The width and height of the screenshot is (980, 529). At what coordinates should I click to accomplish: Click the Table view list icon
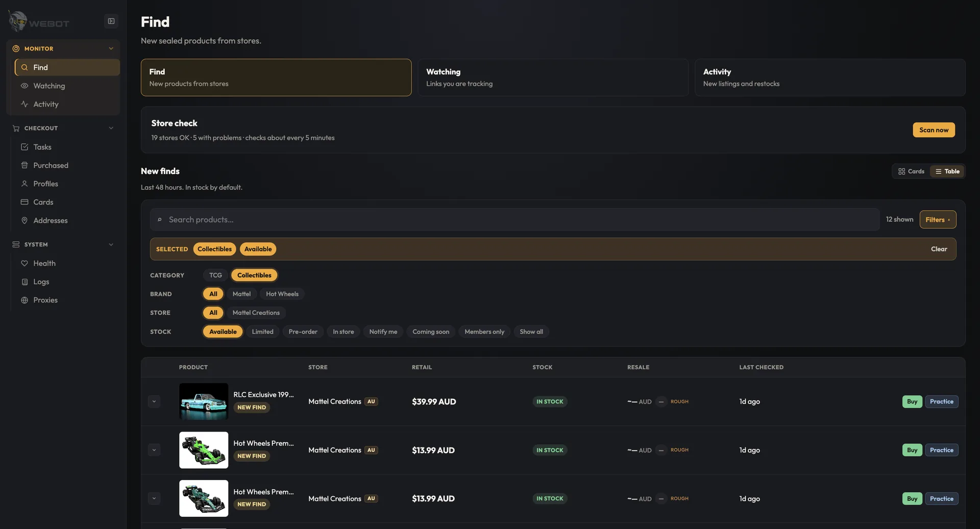click(938, 171)
